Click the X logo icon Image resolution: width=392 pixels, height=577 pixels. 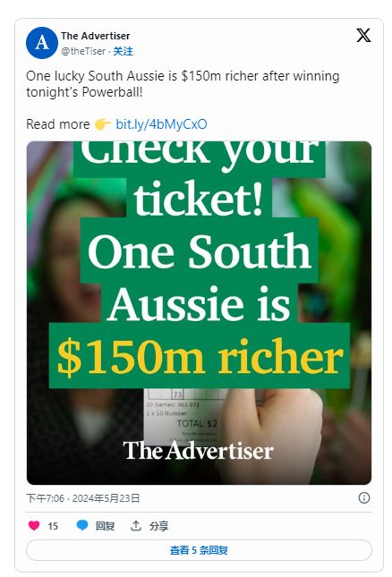[x=363, y=35]
